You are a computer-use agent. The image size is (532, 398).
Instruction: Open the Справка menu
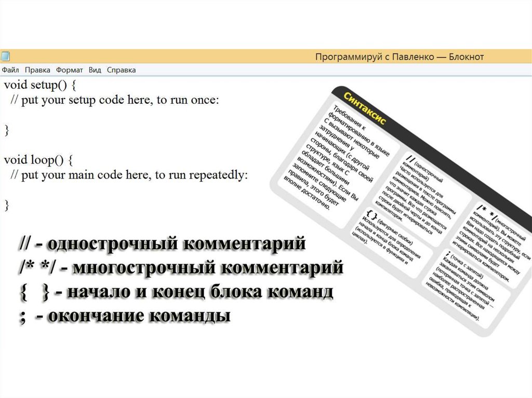click(121, 70)
